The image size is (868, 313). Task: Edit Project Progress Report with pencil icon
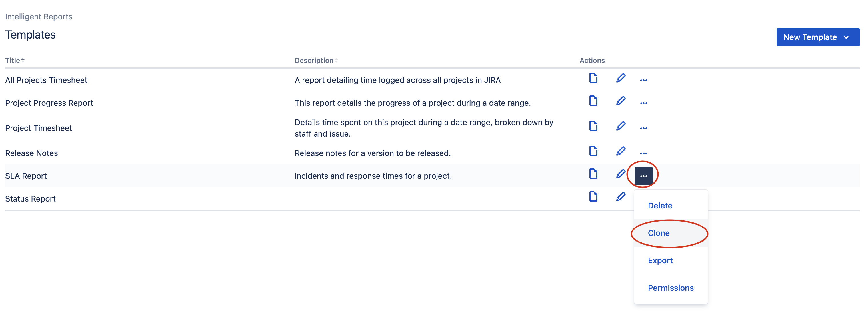pyautogui.click(x=621, y=101)
